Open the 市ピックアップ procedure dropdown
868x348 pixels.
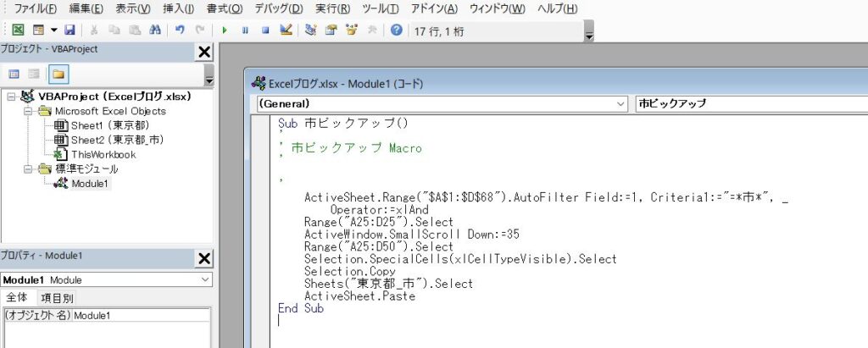pyautogui.click(x=746, y=104)
